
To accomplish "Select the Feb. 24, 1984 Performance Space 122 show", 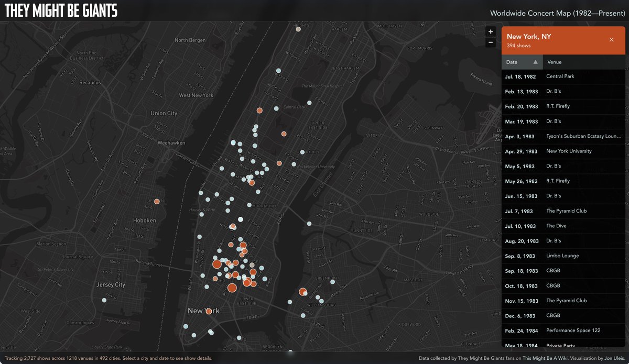I will 563,330.
